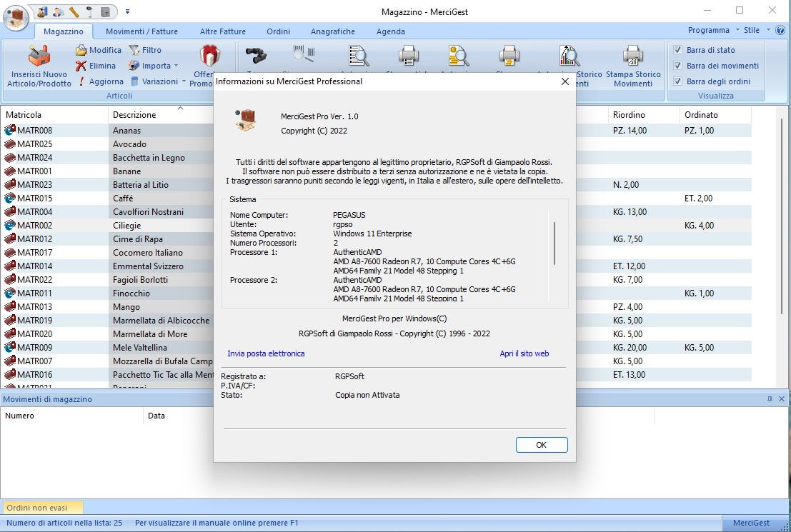
Task: Click the hammer icon in quick access toolbar
Action: 90,11
